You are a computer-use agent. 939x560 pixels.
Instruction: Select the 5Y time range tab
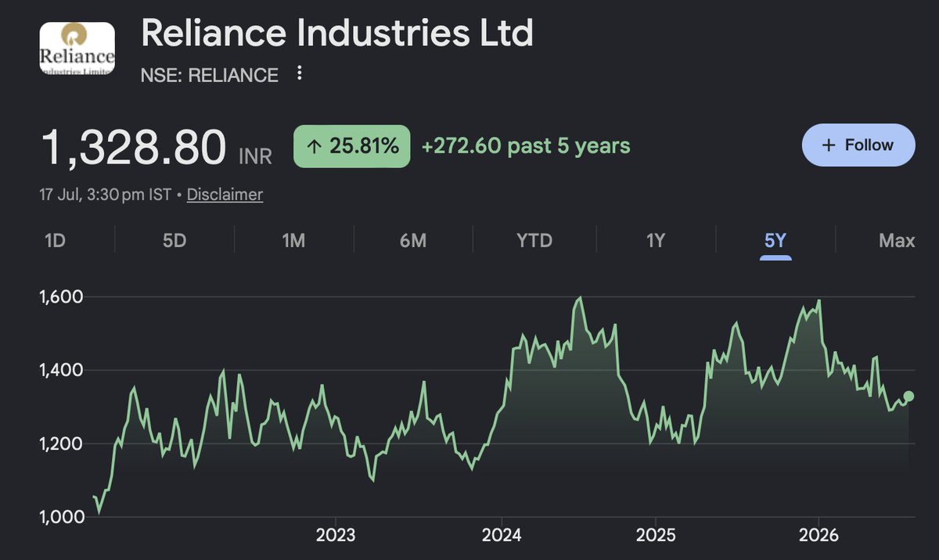pos(775,240)
